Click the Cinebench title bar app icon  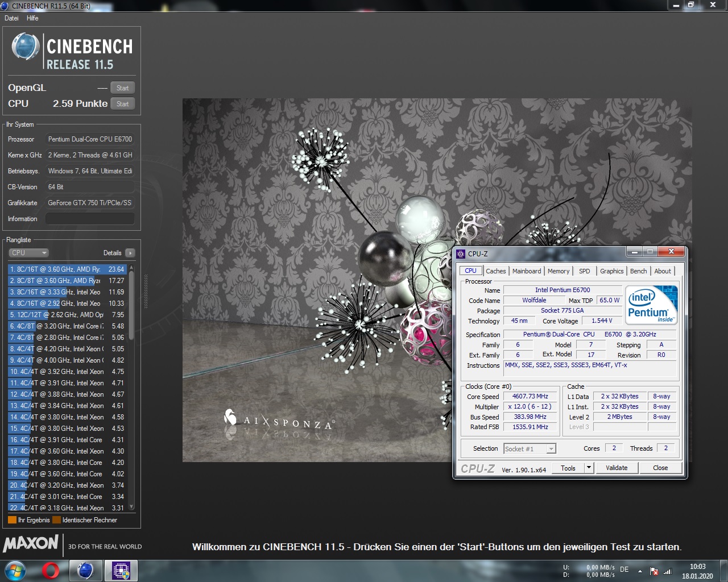(5, 6)
